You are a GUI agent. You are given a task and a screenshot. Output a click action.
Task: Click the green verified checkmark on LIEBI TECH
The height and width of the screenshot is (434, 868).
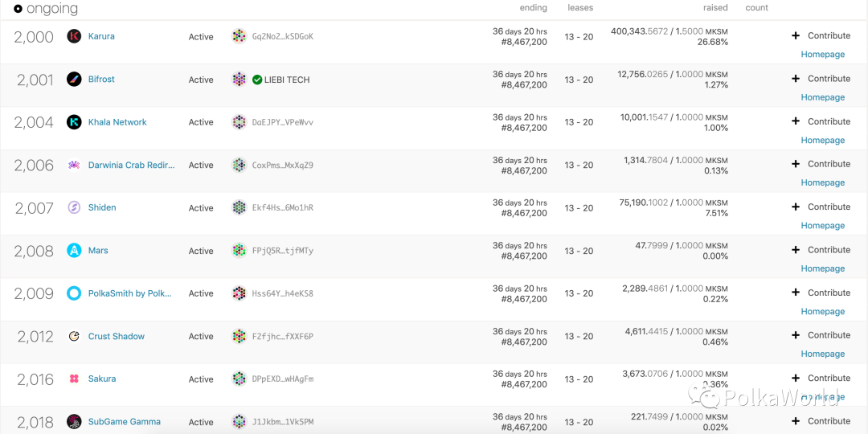point(257,80)
